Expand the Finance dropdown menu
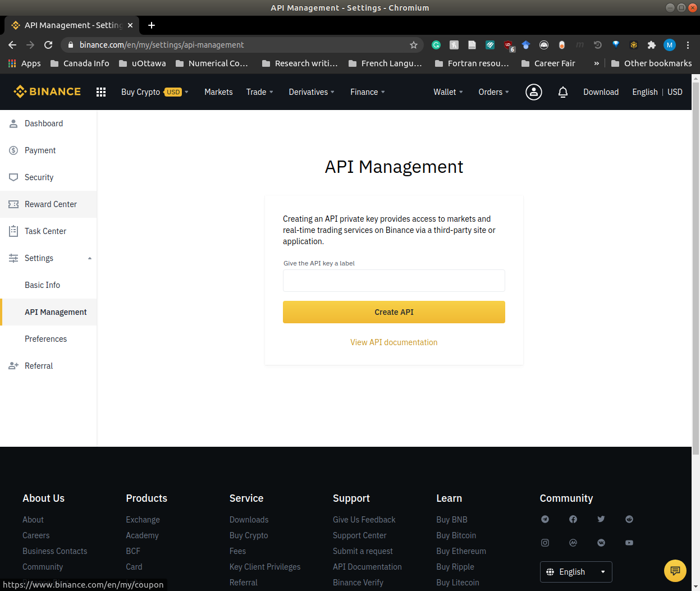This screenshot has width=700, height=591. click(x=368, y=92)
